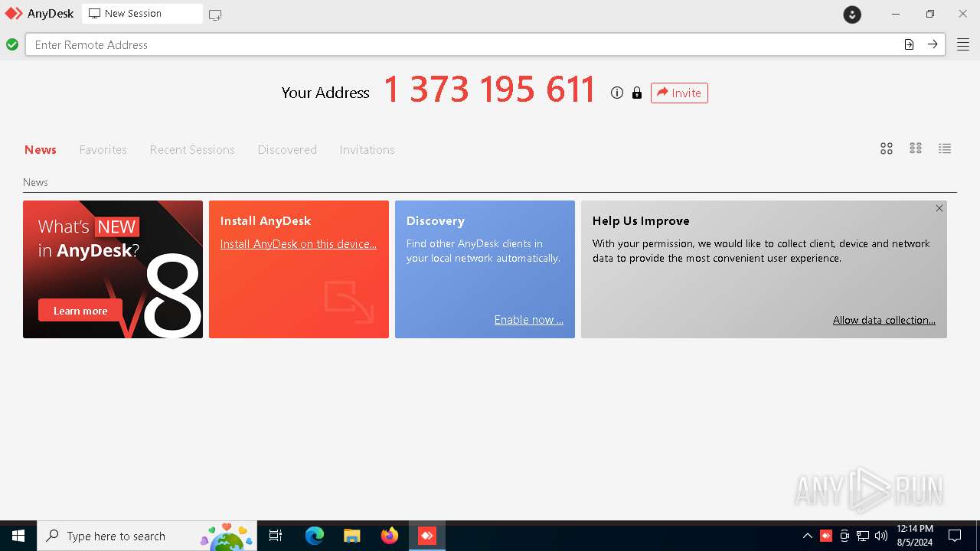The height and width of the screenshot is (551, 980).
Task: Open the Recent Sessions tab
Action: pyautogui.click(x=192, y=149)
